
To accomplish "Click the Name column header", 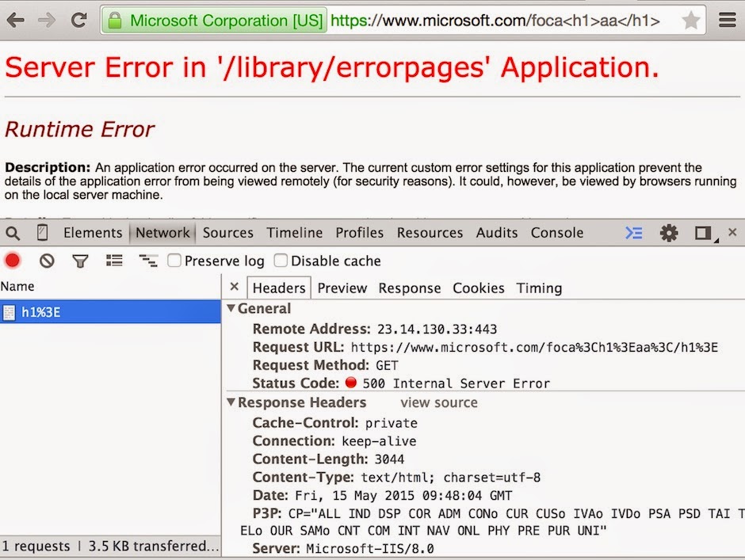I will point(17,287).
